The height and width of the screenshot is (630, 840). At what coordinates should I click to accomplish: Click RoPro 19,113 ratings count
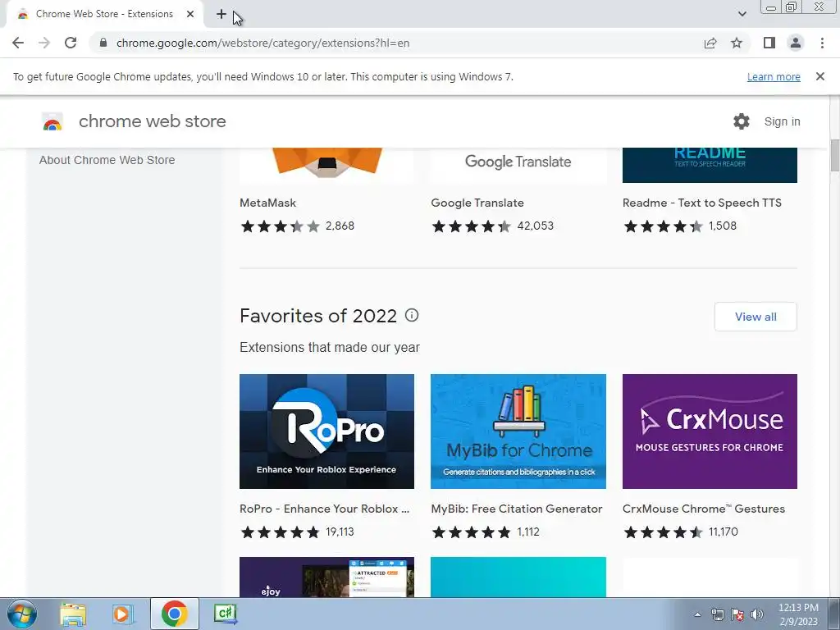coord(340,532)
